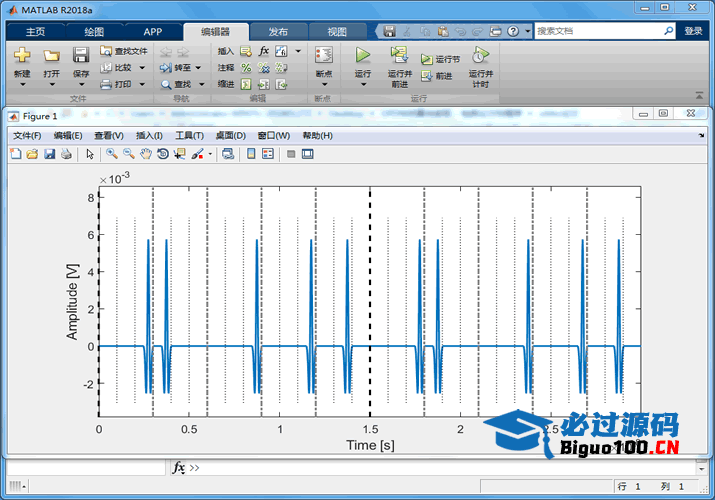The width and height of the screenshot is (715, 500).
Task: Click the green 运行 (Run) icon
Action: (x=363, y=55)
